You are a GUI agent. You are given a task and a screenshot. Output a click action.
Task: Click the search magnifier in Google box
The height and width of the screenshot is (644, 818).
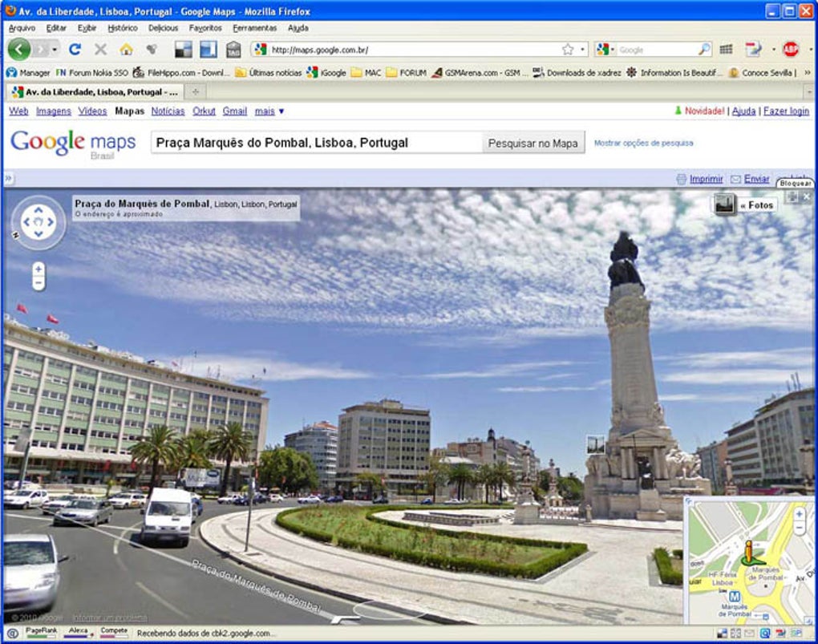click(x=704, y=50)
